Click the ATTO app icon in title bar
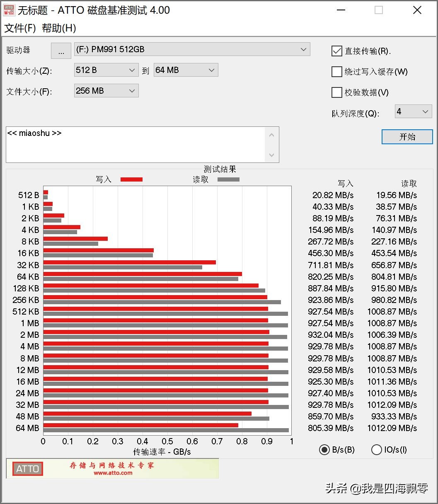 [x=9, y=10]
